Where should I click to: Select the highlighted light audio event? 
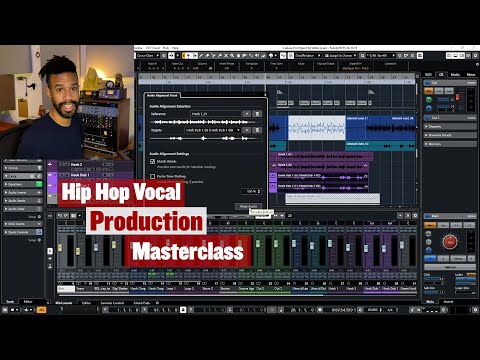coord(317,128)
